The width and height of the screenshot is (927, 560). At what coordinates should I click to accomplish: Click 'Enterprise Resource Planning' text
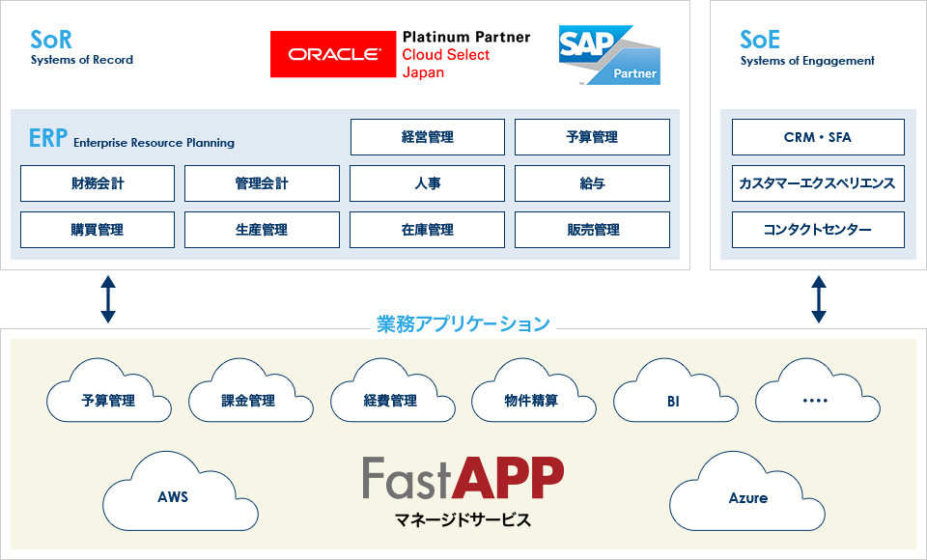pos(154,143)
